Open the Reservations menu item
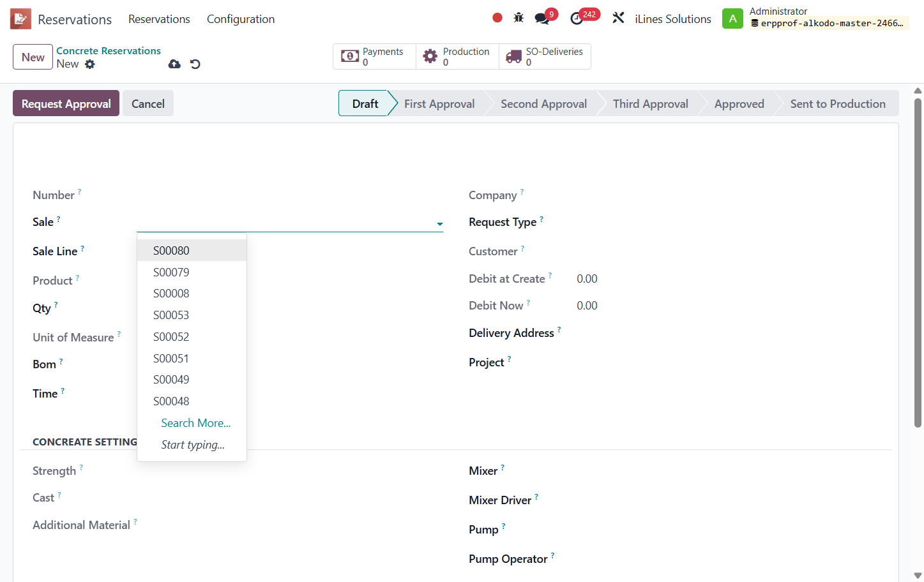 coord(159,19)
